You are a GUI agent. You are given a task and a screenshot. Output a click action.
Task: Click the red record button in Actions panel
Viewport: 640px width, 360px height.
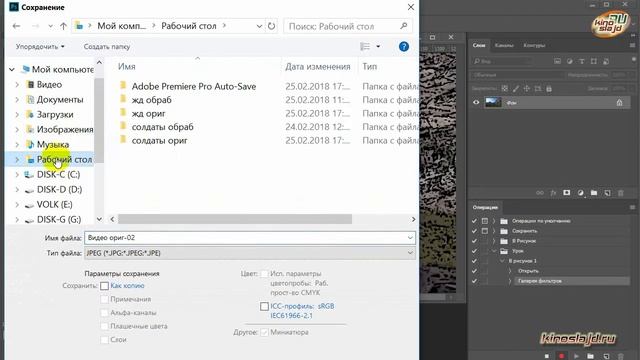click(x=562, y=356)
